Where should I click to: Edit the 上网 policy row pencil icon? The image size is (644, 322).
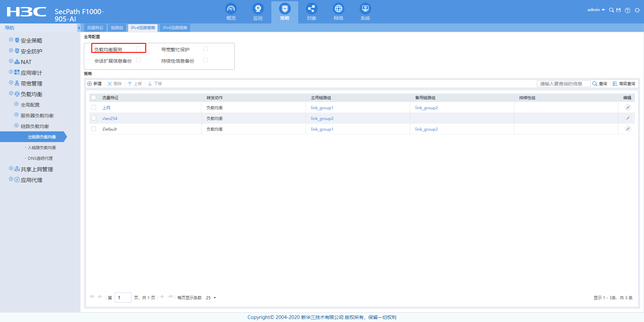coord(628,108)
